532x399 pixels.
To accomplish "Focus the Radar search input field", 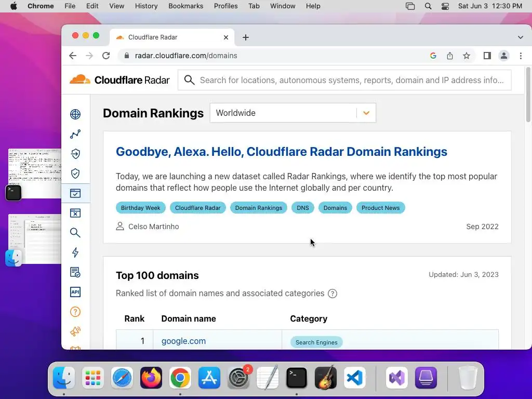I will (344, 80).
